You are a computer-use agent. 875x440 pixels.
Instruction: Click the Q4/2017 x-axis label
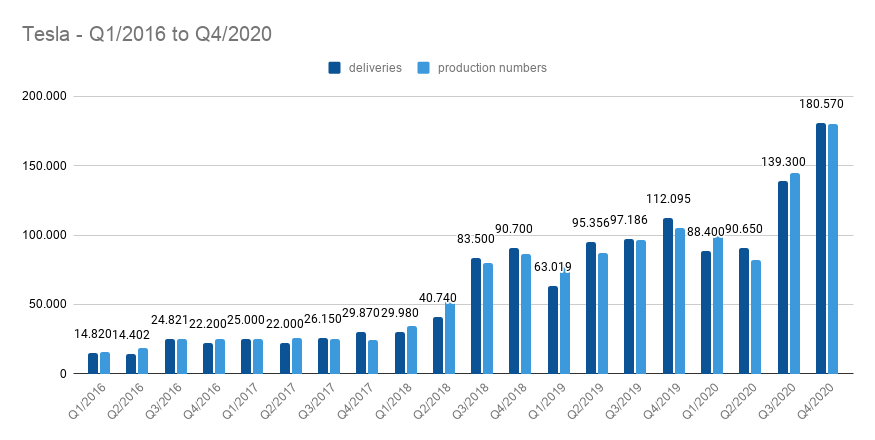point(356,400)
